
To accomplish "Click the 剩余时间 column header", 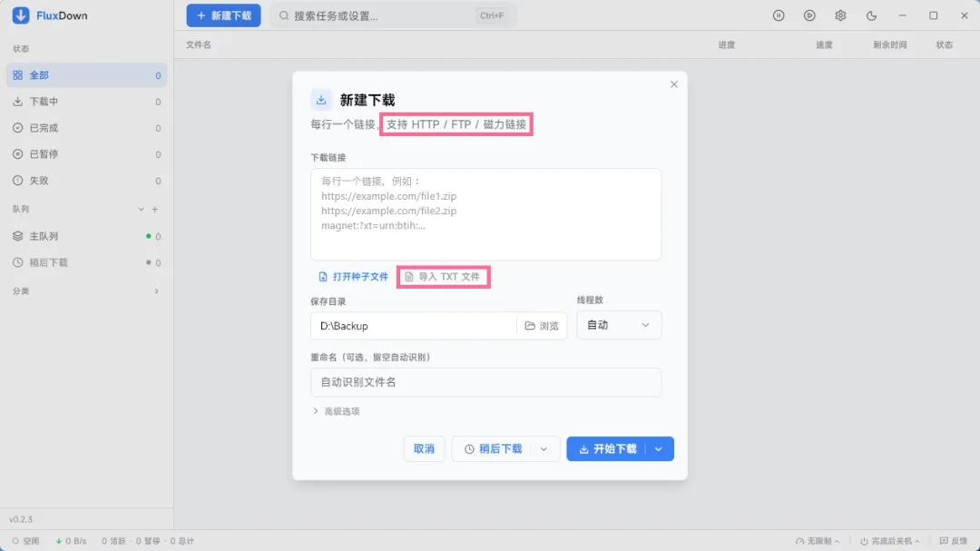I will coord(889,45).
